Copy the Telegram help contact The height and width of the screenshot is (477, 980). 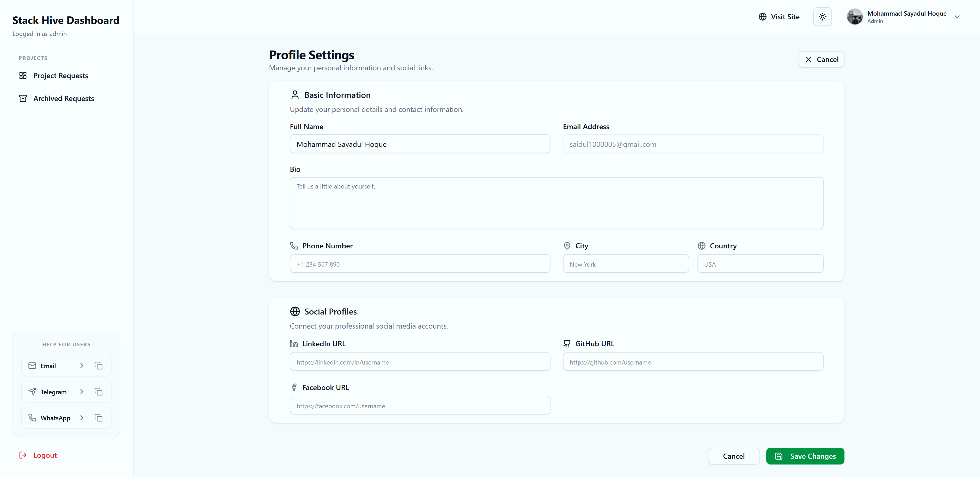coord(99,392)
